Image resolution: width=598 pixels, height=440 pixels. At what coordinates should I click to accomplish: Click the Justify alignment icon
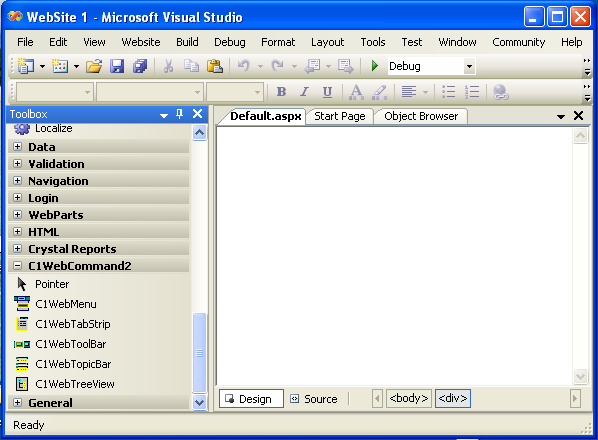coord(409,92)
